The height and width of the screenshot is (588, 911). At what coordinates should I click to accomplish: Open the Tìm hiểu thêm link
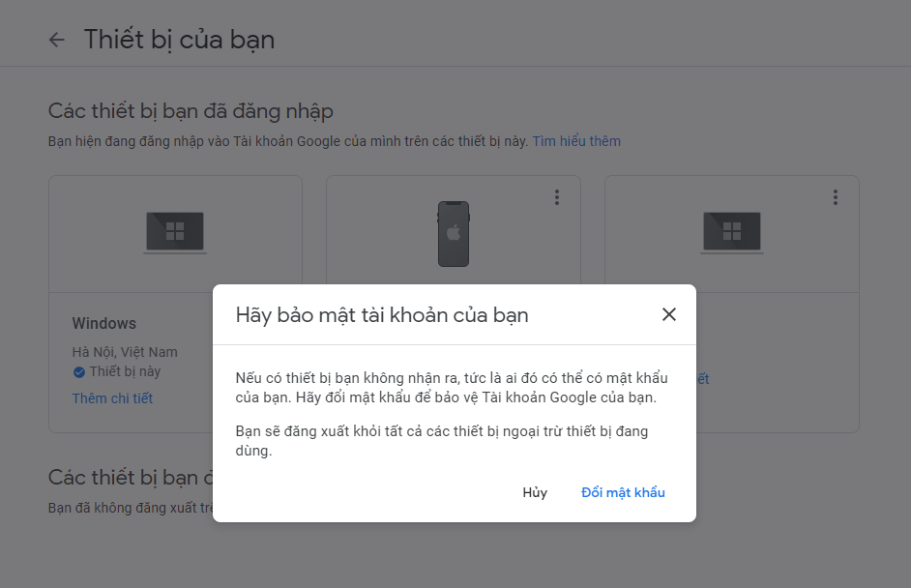point(576,141)
